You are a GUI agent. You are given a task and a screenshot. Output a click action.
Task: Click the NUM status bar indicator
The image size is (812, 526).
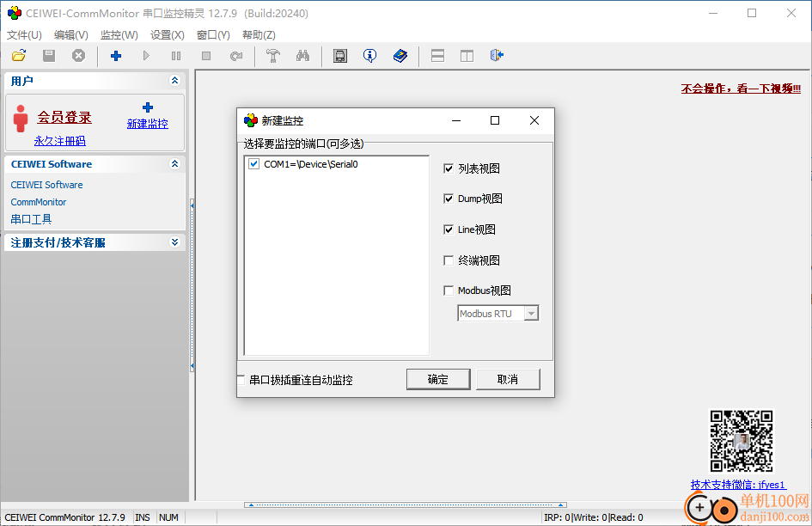click(x=168, y=517)
